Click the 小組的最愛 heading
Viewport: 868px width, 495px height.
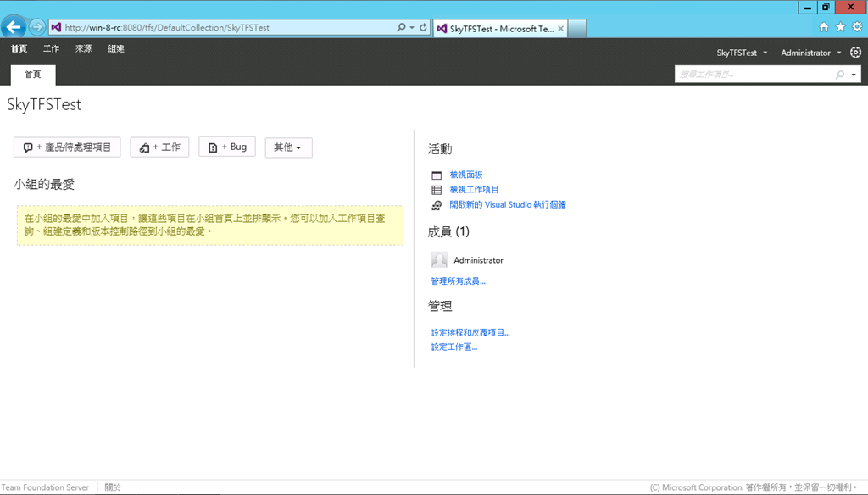pyautogui.click(x=44, y=185)
